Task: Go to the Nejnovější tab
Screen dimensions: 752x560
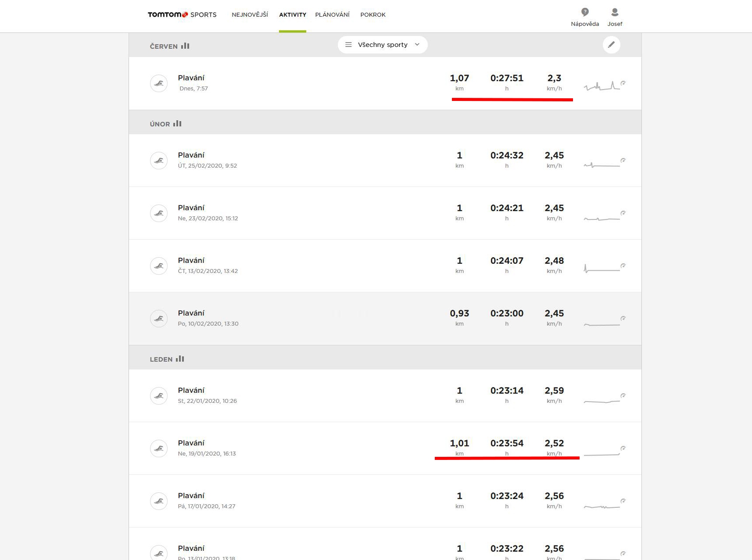Action: point(250,15)
